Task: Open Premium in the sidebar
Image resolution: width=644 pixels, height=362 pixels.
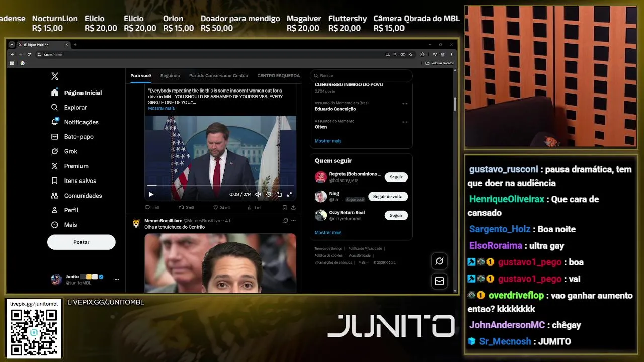Action: pos(69,166)
